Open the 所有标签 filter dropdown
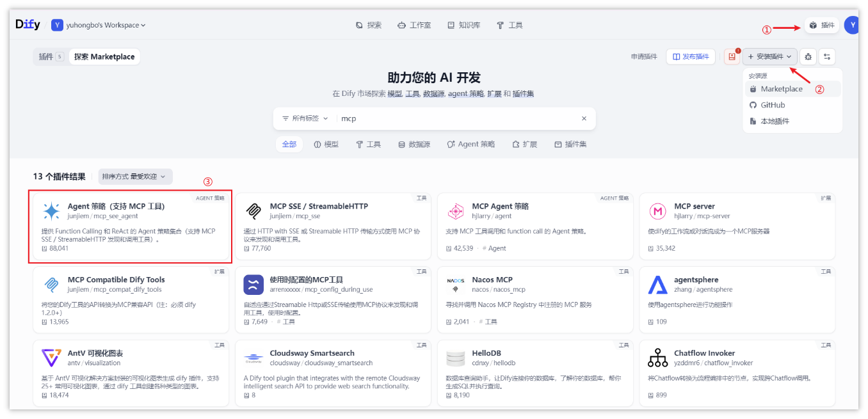Image resolution: width=868 pixels, height=419 pixels. pyautogui.click(x=305, y=118)
